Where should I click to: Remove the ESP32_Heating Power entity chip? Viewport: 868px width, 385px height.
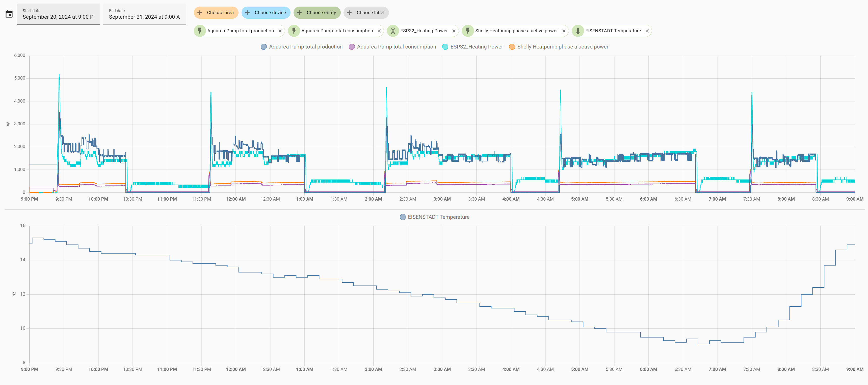click(x=454, y=31)
